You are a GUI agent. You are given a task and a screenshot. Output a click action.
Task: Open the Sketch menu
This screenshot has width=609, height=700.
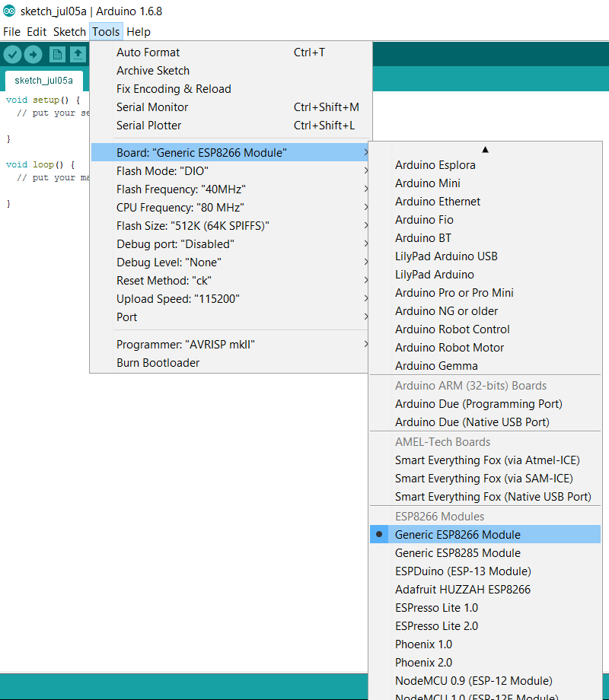(x=69, y=32)
